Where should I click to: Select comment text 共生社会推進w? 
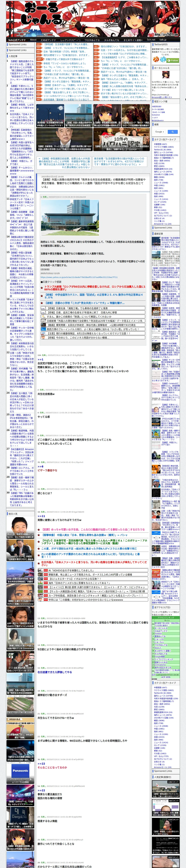point(46,394)
